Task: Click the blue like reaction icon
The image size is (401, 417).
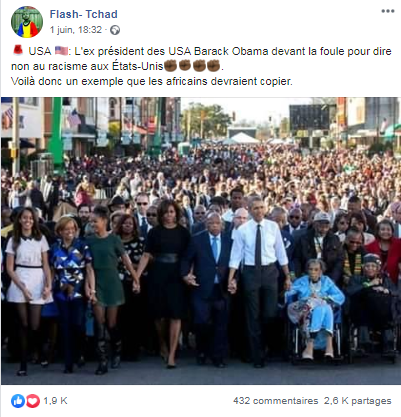Action: coord(18,401)
